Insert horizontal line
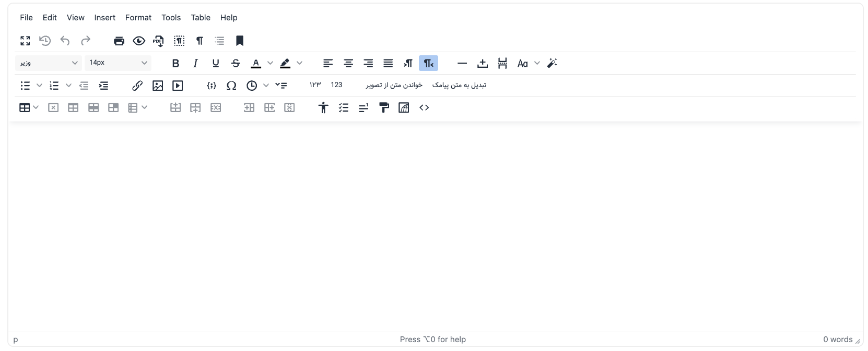 click(462, 63)
